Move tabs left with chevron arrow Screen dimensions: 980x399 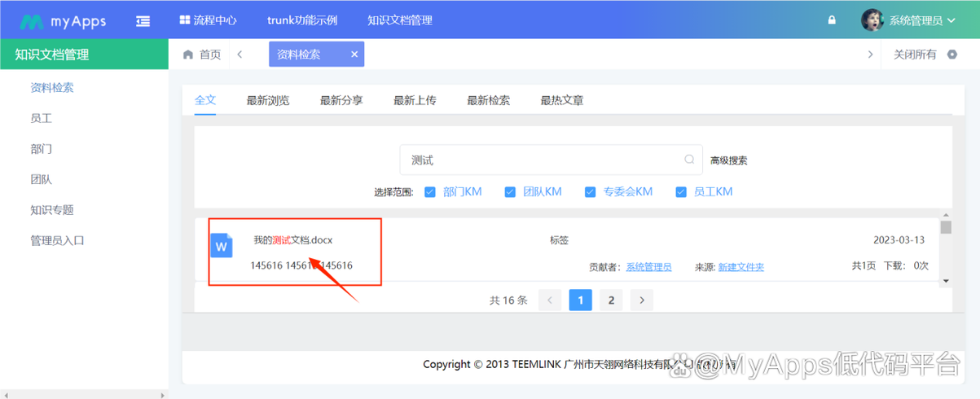point(240,55)
